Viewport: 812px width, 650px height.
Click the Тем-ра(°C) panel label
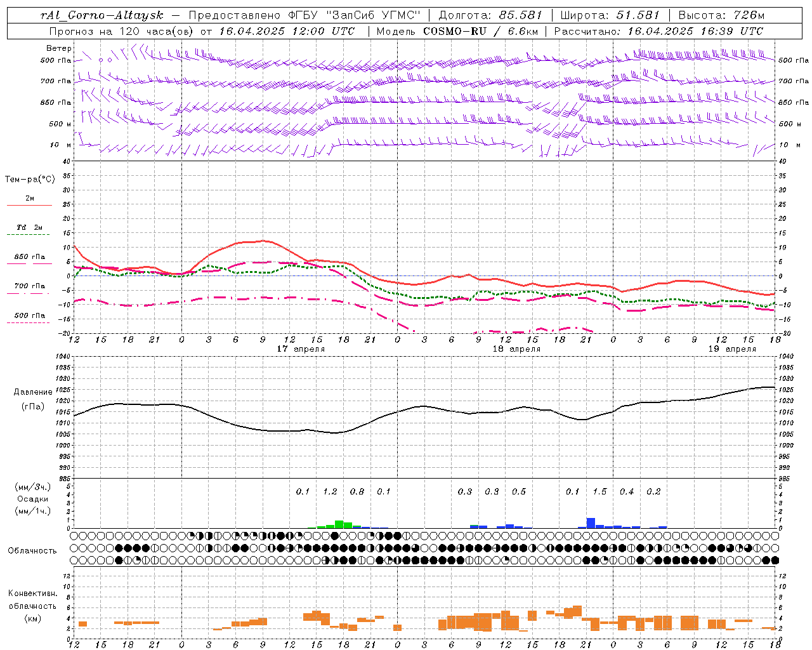pos(30,180)
